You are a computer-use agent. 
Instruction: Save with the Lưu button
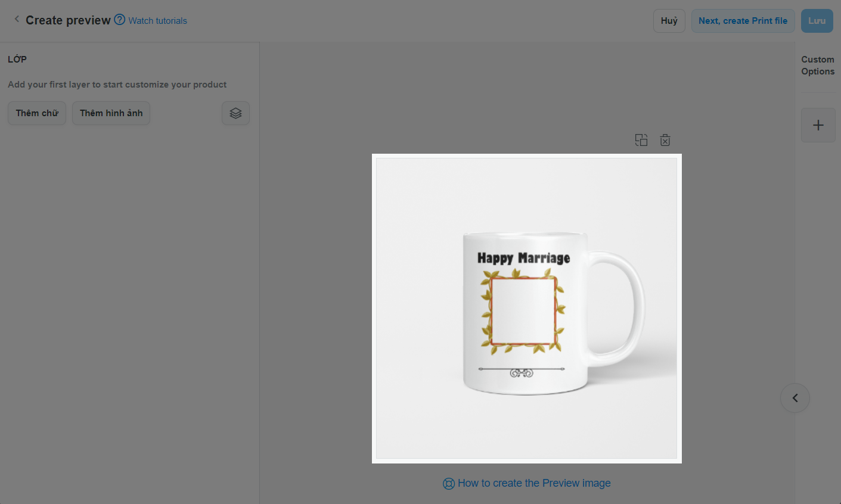(x=817, y=21)
